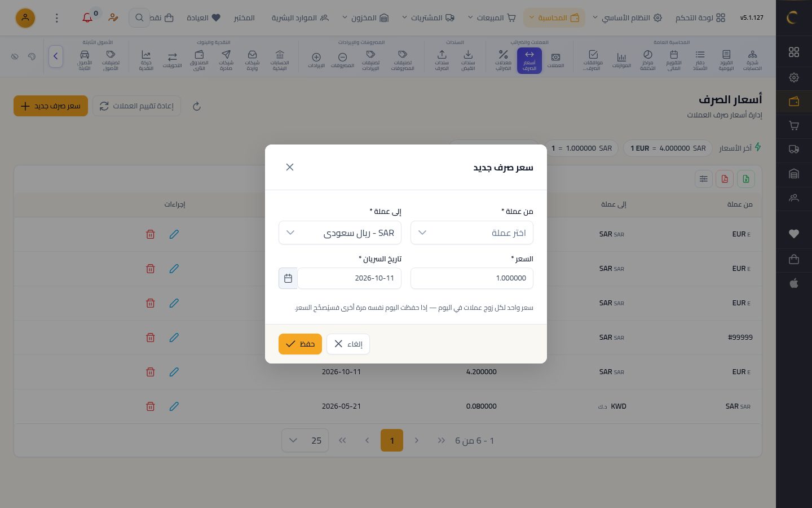Click the calendar icon beside effective date
This screenshot has width=812, height=508.
(x=288, y=278)
